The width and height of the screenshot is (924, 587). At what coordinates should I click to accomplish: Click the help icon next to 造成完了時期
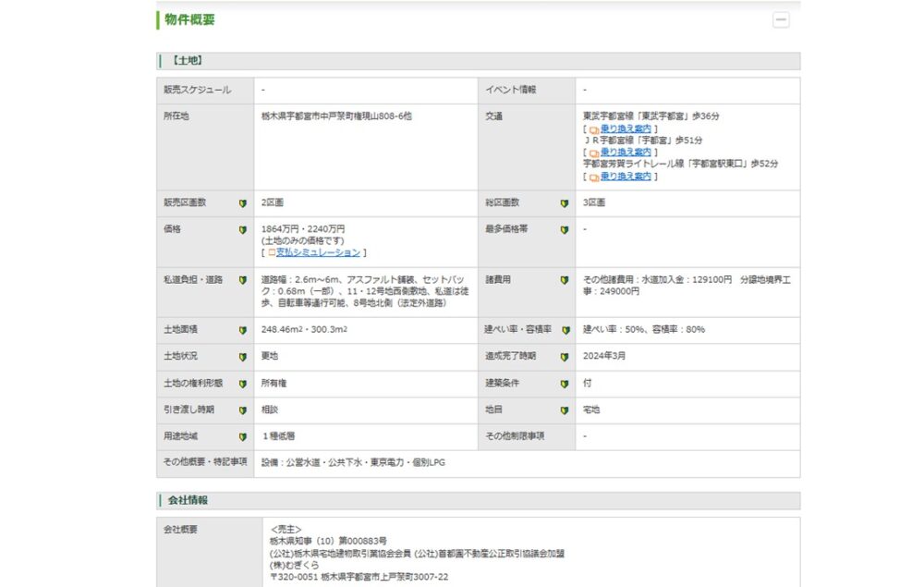point(564,357)
